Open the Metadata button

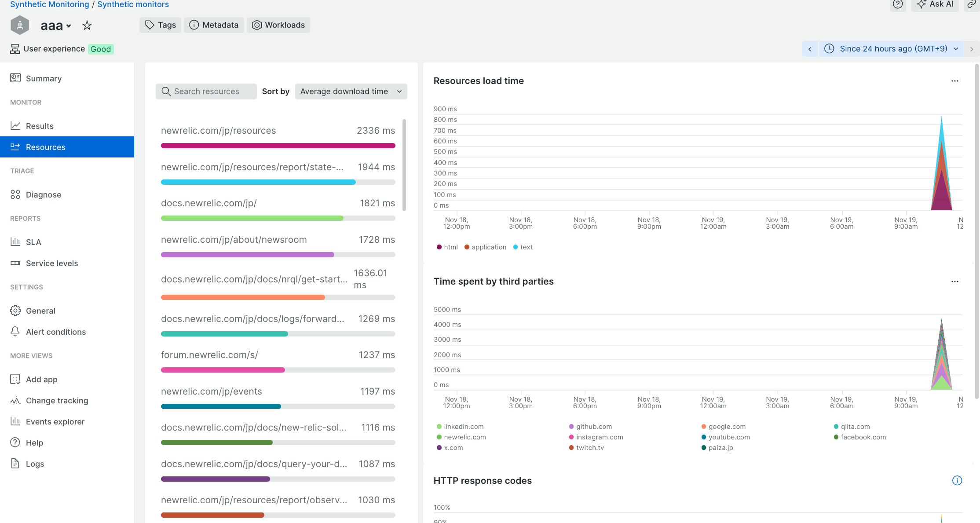click(214, 25)
